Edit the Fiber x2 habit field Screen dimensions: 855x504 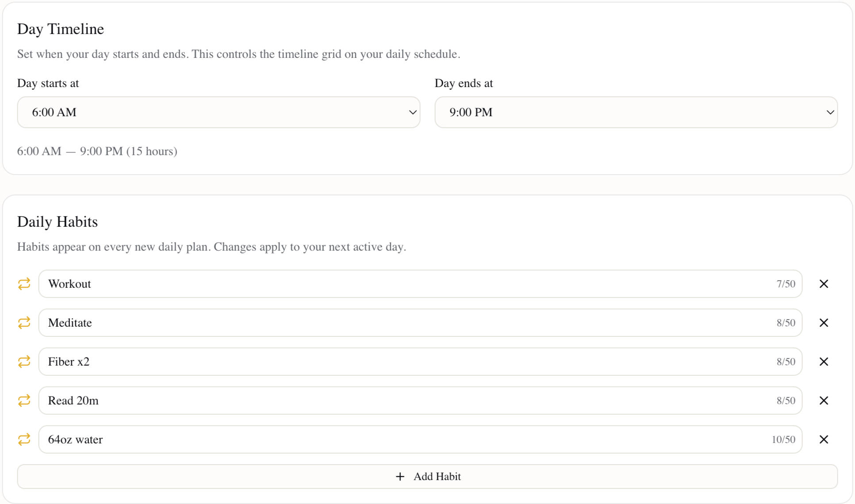398,362
